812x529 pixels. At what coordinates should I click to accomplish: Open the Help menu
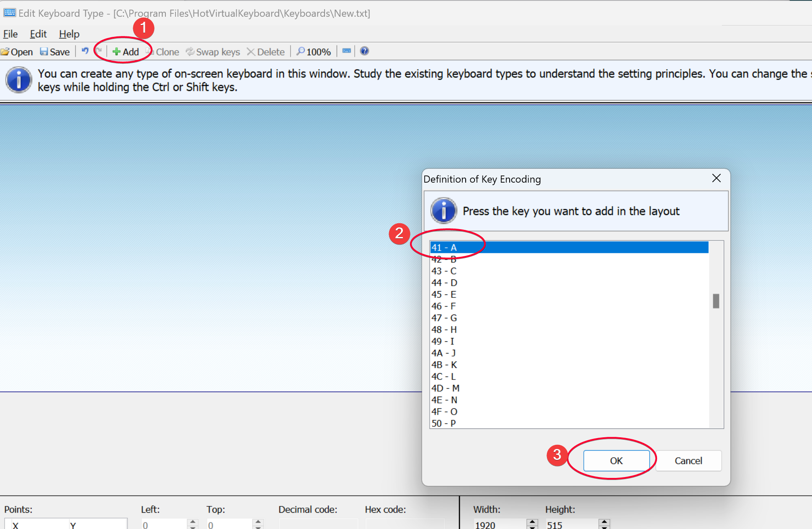[69, 34]
